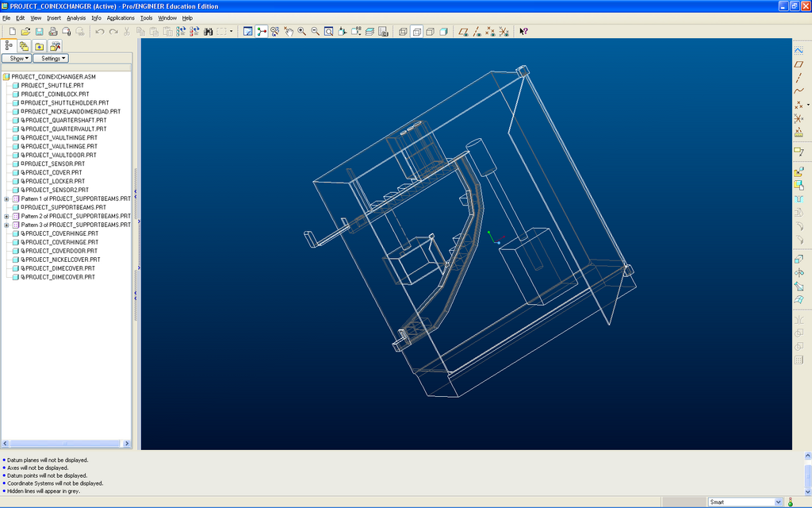Select the Shading display style icon
Viewport: 812px width, 508px height.
[443, 32]
